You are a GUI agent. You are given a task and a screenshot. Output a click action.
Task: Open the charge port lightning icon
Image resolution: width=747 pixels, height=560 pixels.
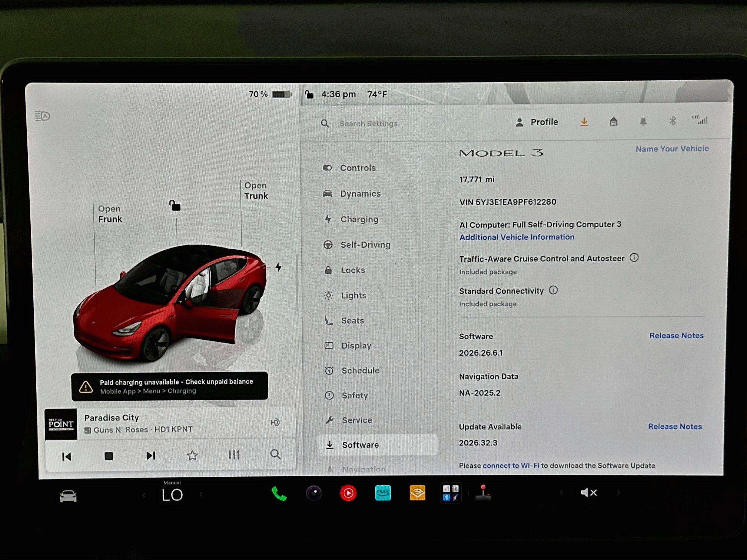tap(279, 267)
